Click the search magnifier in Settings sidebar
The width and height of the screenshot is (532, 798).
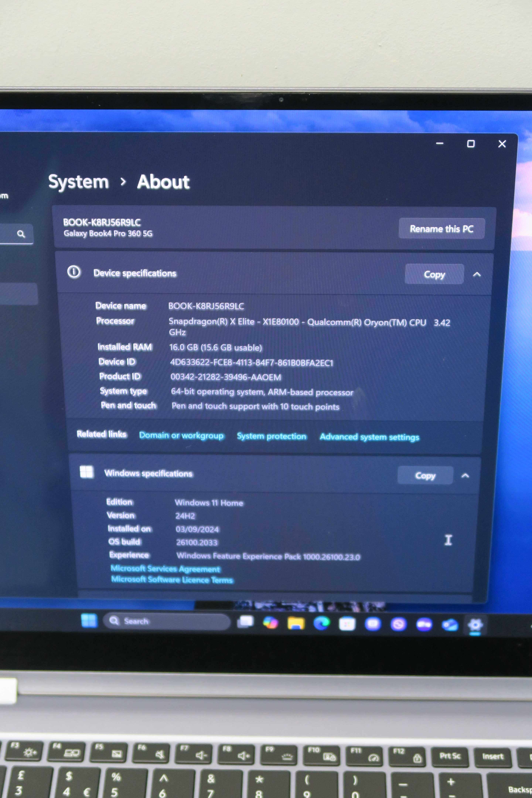tap(21, 234)
